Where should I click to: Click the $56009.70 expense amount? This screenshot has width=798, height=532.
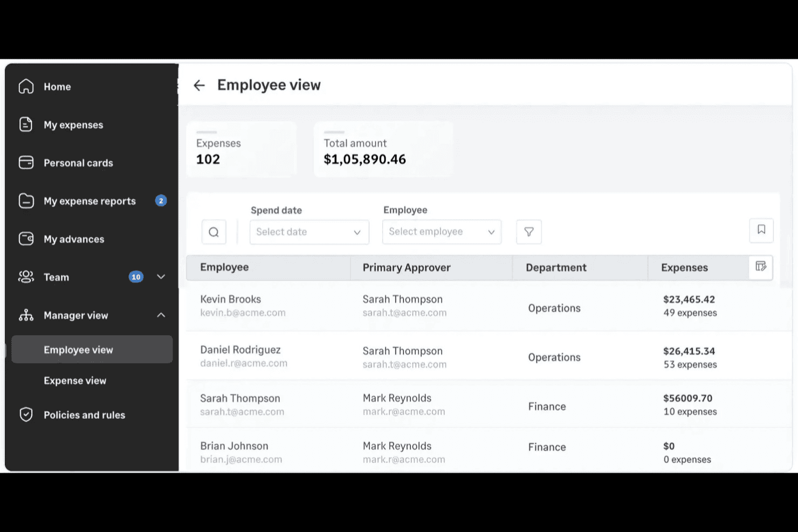coord(688,398)
